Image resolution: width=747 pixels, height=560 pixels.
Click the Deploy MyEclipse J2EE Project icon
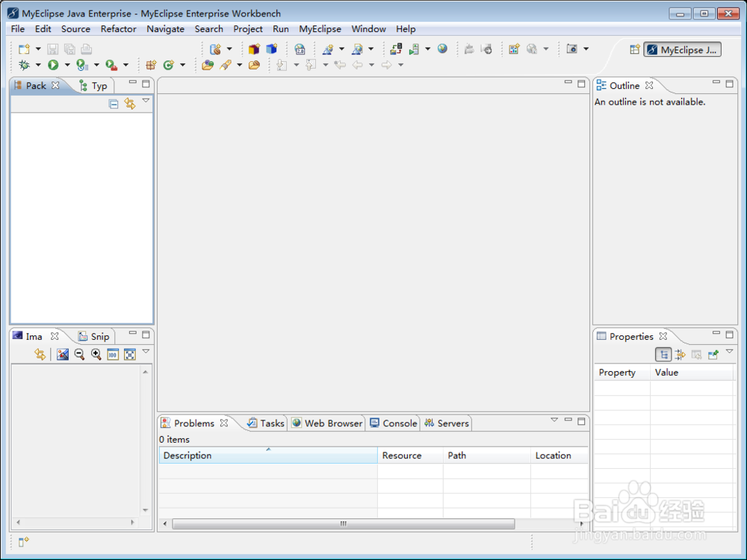396,49
